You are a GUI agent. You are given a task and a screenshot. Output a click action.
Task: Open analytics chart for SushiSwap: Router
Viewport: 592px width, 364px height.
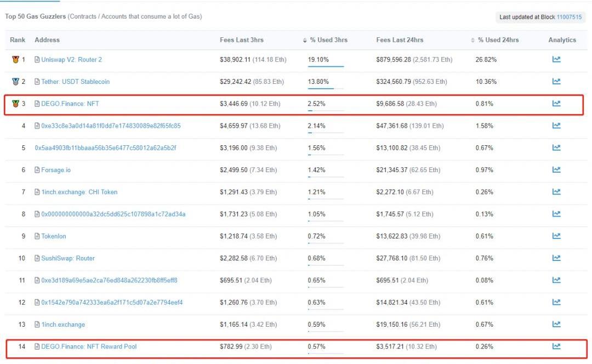556,258
